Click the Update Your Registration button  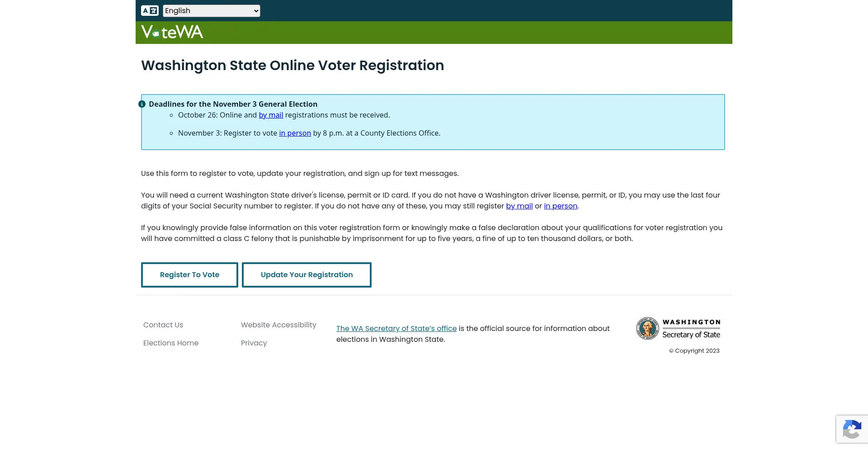(x=307, y=275)
